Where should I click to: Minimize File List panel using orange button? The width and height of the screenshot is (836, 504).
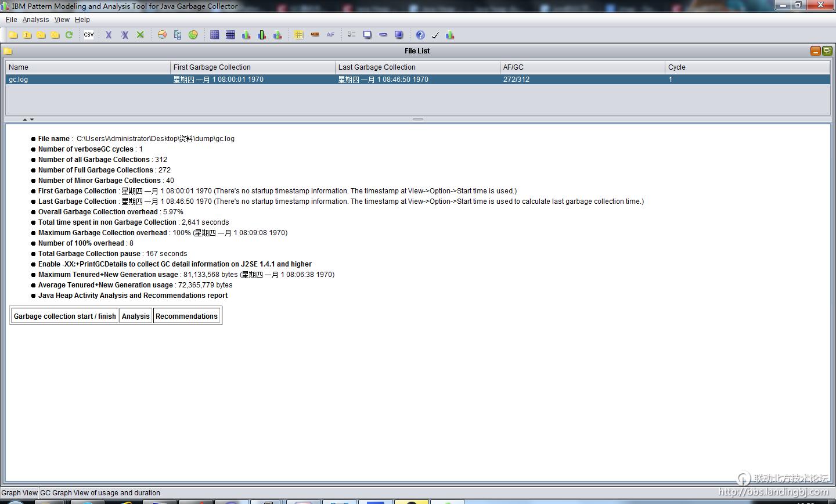(x=816, y=51)
